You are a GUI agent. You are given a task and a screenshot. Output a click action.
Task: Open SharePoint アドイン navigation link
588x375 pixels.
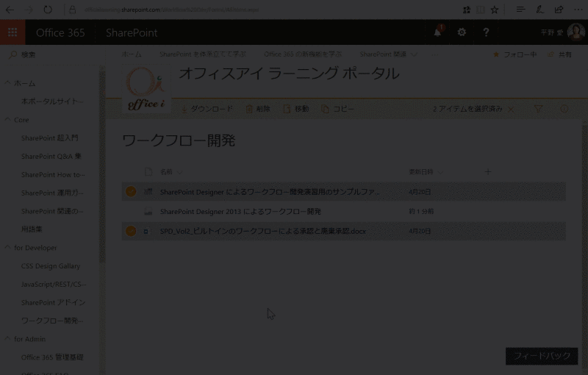[x=53, y=303]
